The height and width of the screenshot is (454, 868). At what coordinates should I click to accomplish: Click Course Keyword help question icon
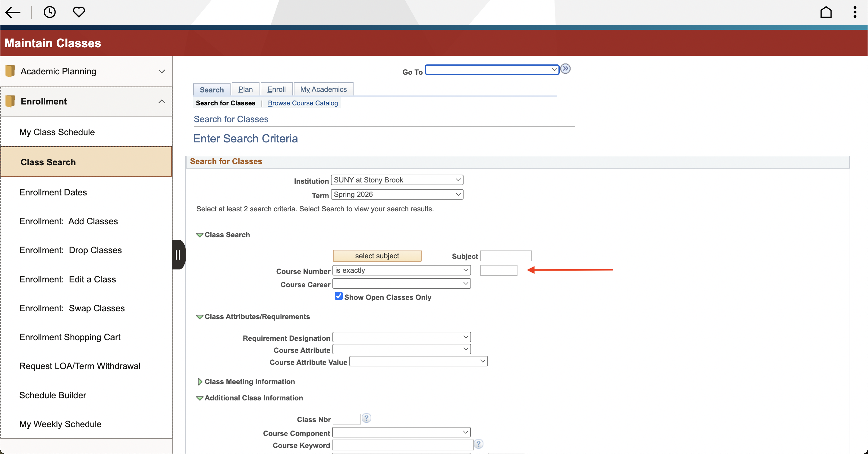479,444
